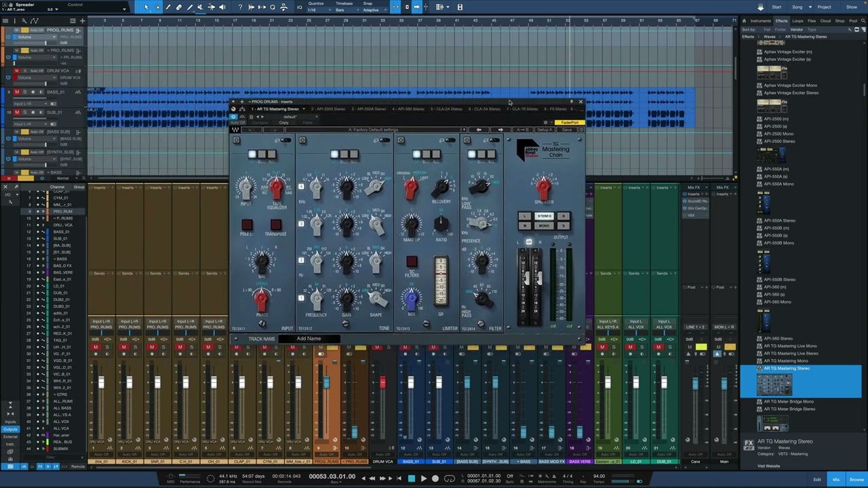The width and height of the screenshot is (868, 488).
Task: Switch to the API-2500 Stereo insert tab
Action: pyautogui.click(x=328, y=108)
